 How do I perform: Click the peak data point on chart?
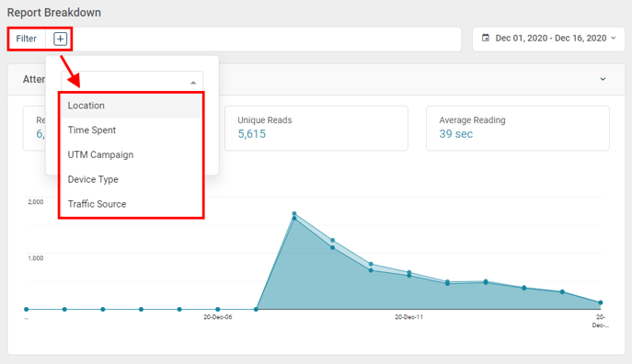294,213
